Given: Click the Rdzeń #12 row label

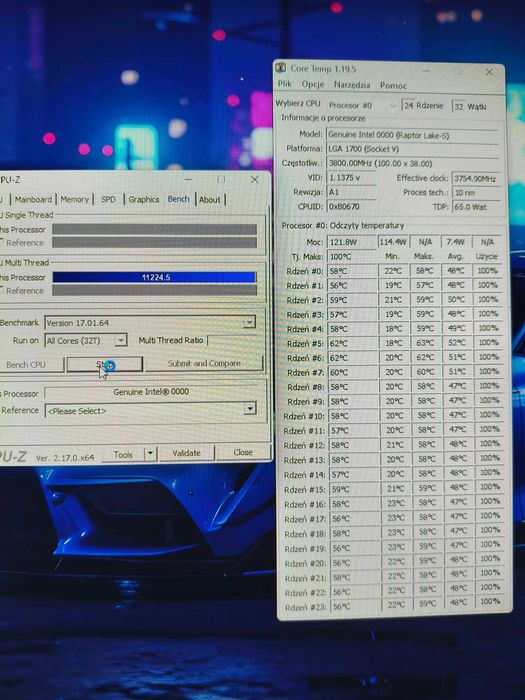Looking at the screenshot, I should tap(304, 445).
